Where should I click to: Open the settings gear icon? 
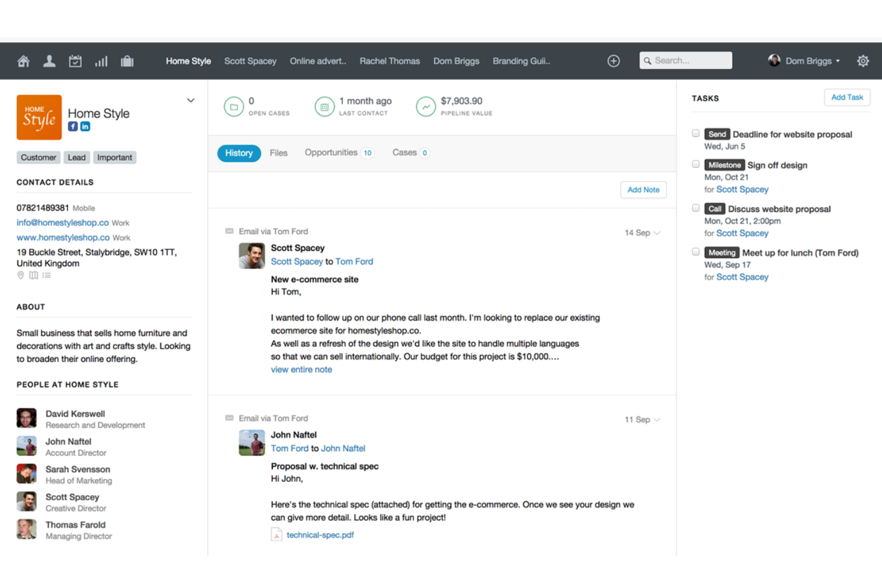click(863, 61)
